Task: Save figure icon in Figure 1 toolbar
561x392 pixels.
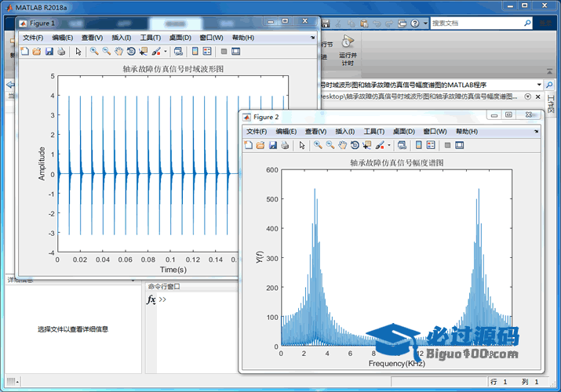Action: tap(49, 52)
